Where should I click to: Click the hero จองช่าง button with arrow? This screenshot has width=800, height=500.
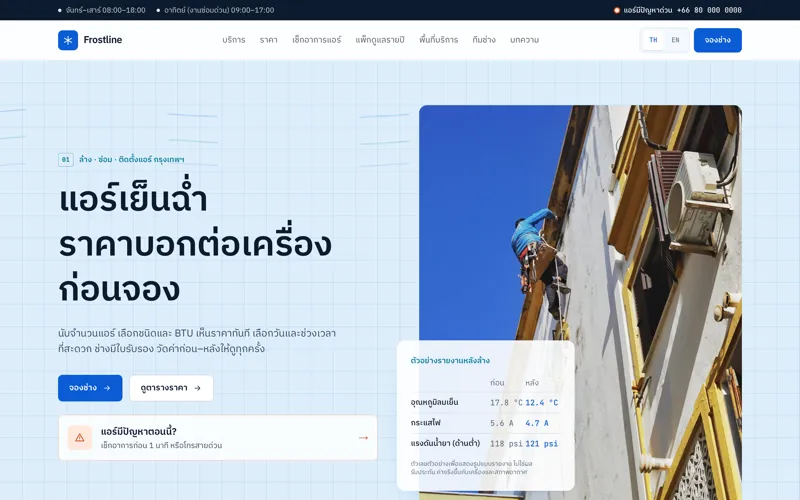tap(90, 388)
